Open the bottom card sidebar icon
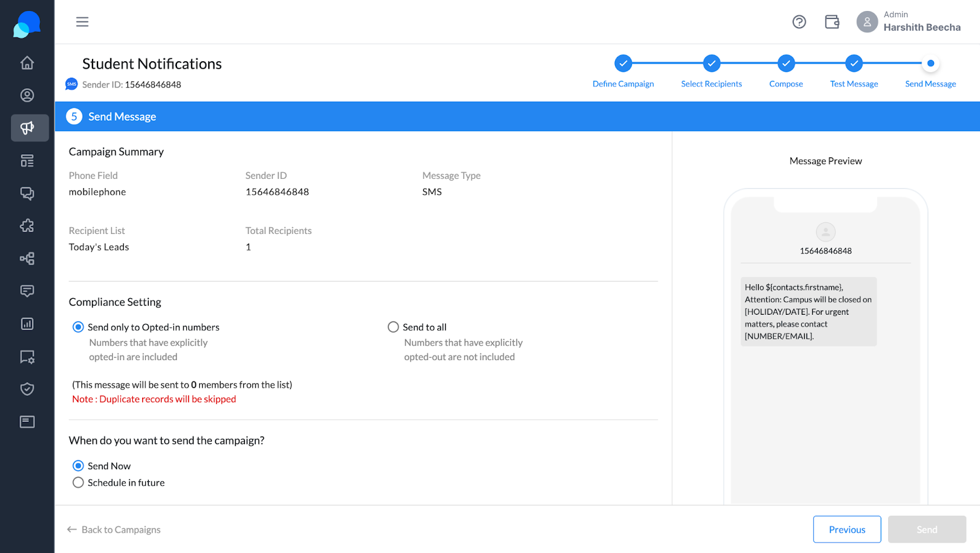This screenshot has width=980, height=553. (27, 421)
